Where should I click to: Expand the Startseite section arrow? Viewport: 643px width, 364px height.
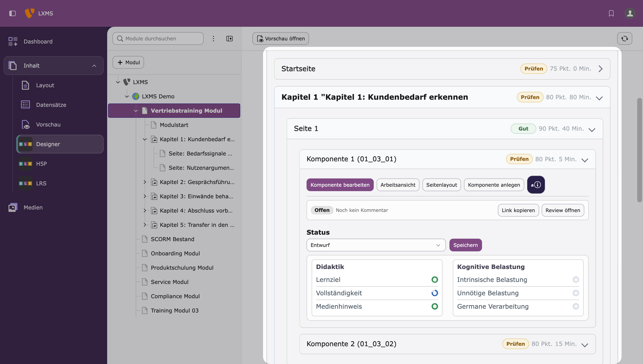[600, 69]
